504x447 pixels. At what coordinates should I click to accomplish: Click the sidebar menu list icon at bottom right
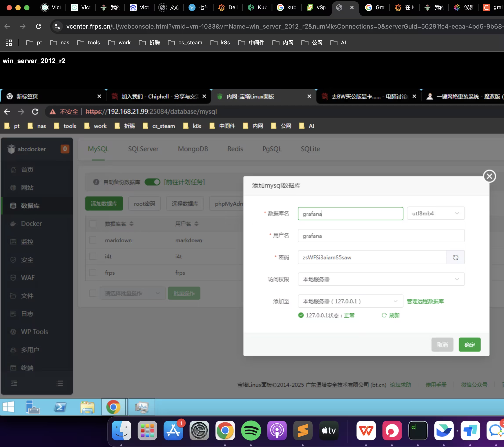[60, 383]
